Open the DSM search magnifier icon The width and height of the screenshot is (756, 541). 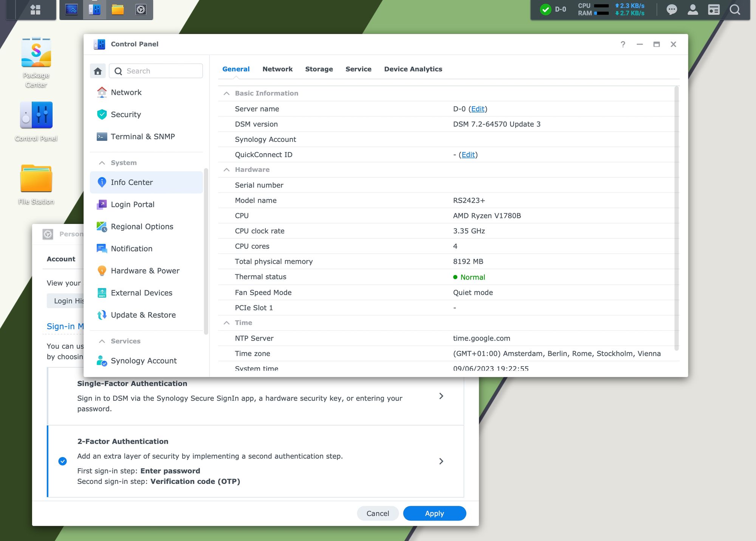click(735, 9)
